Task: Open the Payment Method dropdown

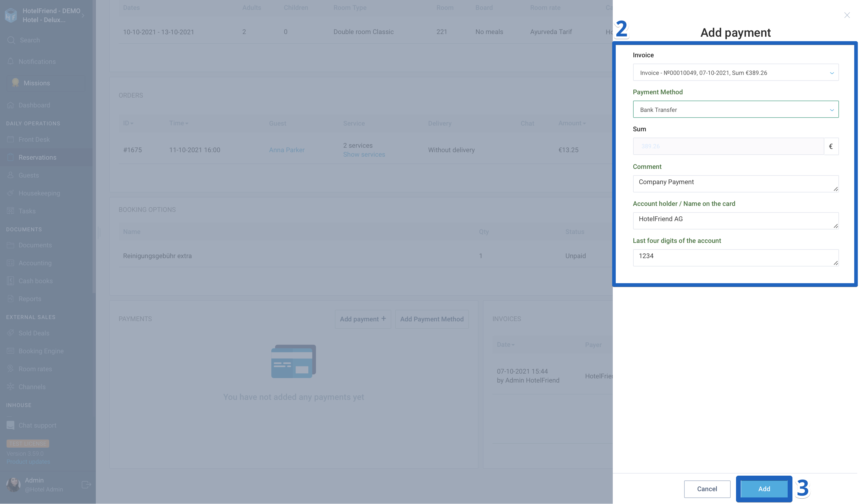Action: 735,110
